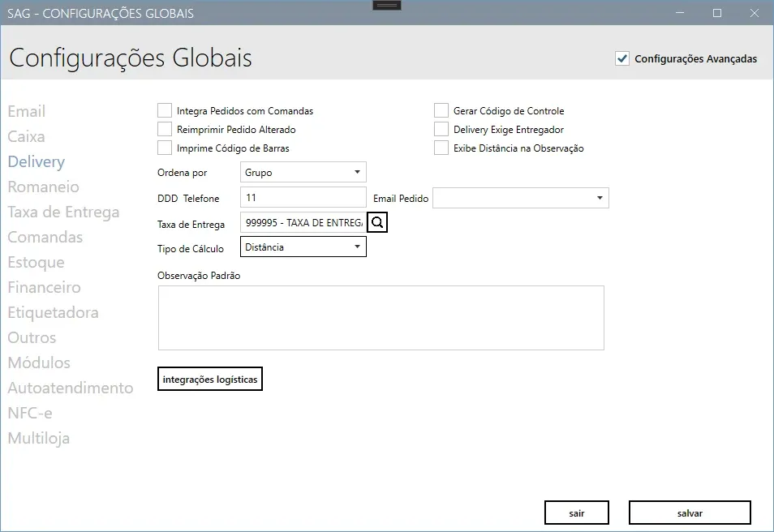Check Delivery Exige Entregador option

coord(441,129)
